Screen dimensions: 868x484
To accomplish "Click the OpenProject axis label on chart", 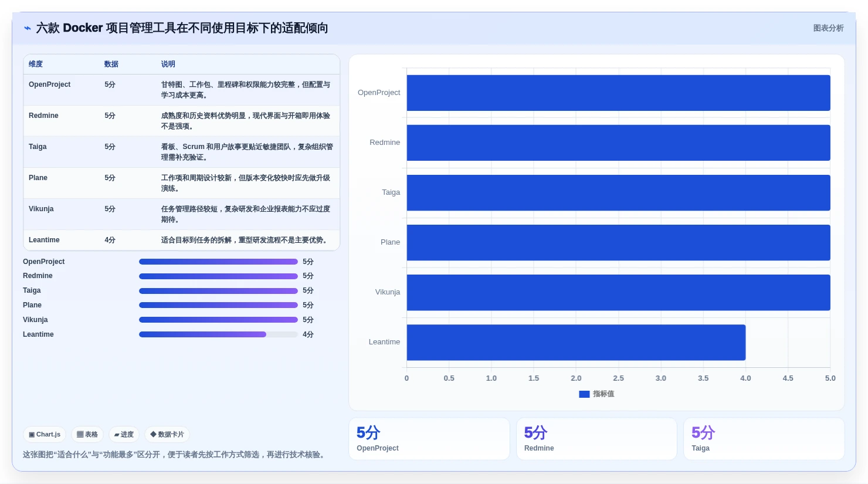I will point(379,93).
